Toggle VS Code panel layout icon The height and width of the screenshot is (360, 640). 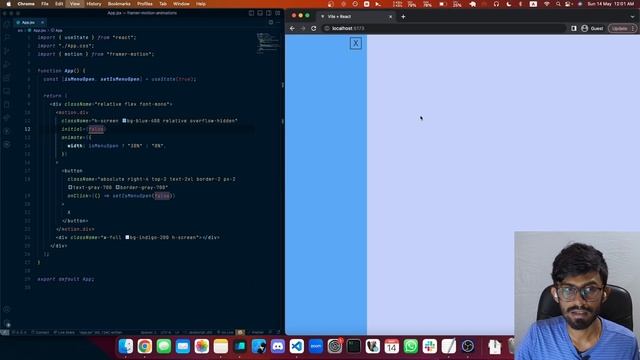point(260,13)
